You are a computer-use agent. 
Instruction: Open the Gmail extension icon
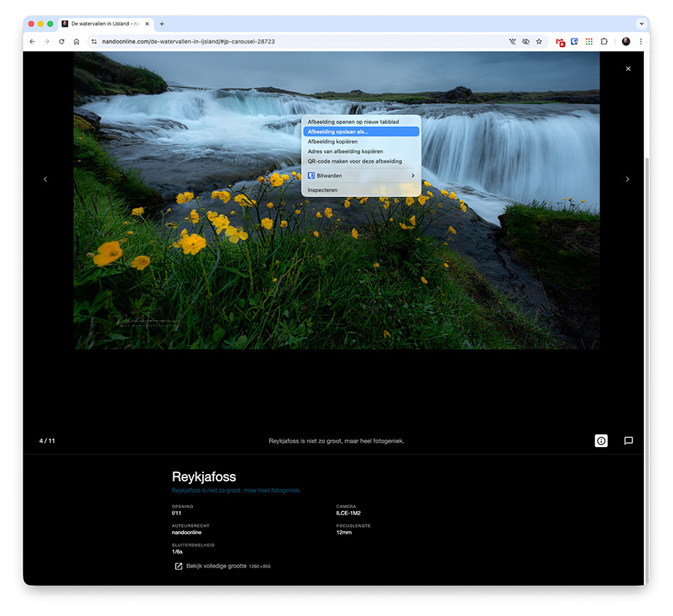[560, 42]
